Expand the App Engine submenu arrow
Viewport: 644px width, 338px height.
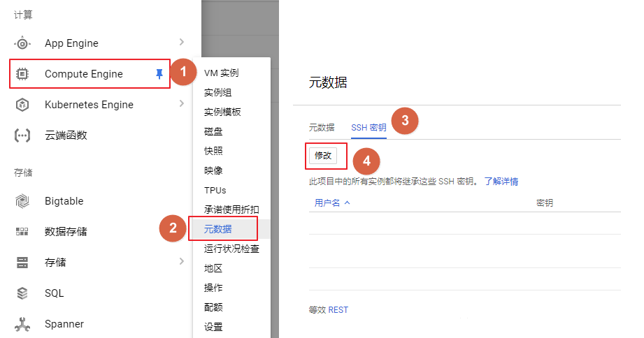coord(182,42)
